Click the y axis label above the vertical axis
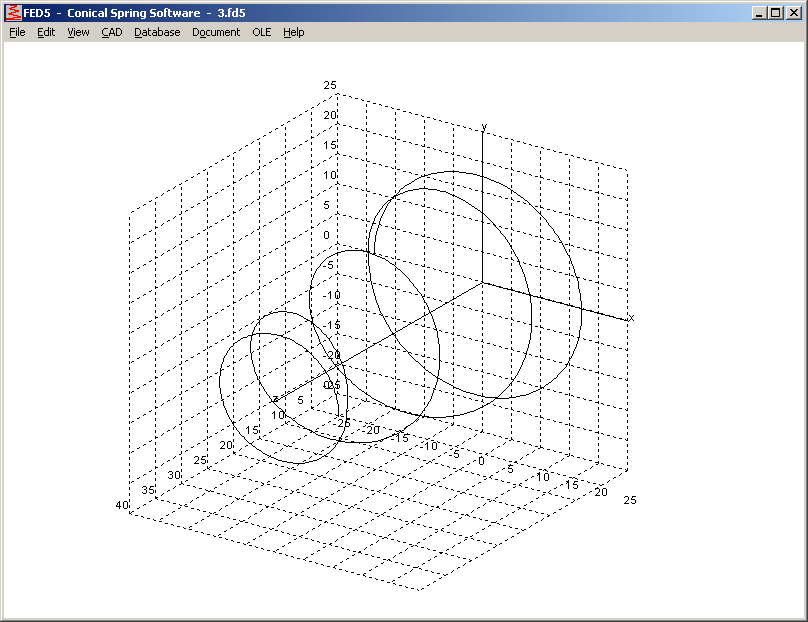Screen dimensions: 808x622 [484, 127]
